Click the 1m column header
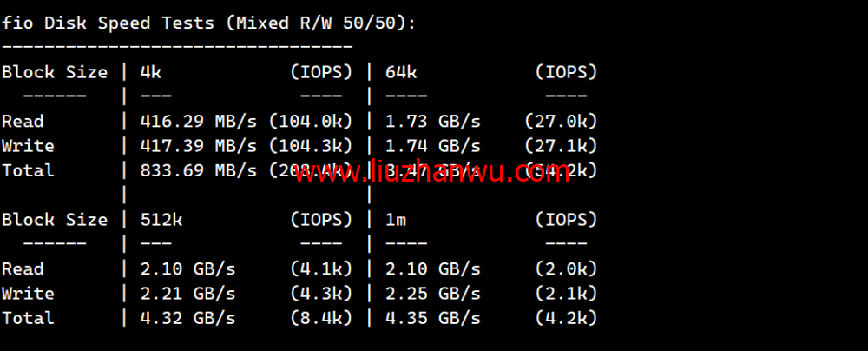This screenshot has width=868, height=351. coord(396,220)
